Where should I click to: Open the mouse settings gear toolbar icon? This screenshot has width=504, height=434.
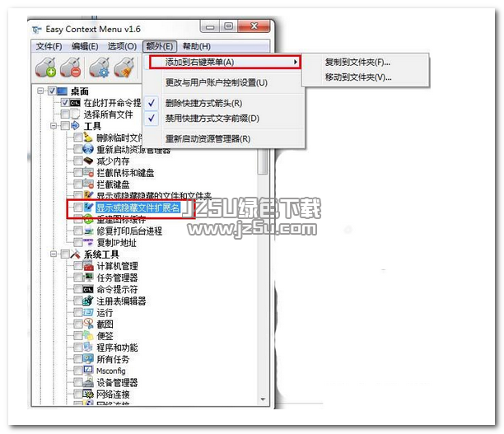coord(99,68)
